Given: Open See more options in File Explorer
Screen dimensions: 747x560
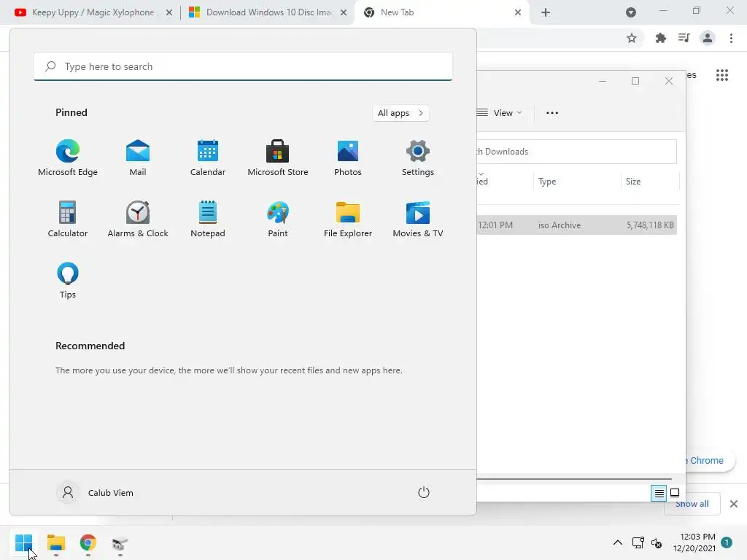Looking at the screenshot, I should click(552, 113).
